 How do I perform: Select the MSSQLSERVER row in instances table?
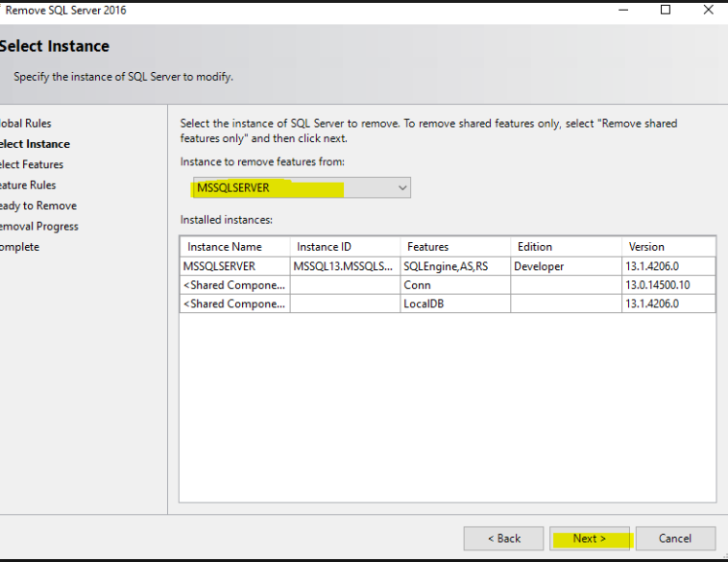(x=234, y=266)
